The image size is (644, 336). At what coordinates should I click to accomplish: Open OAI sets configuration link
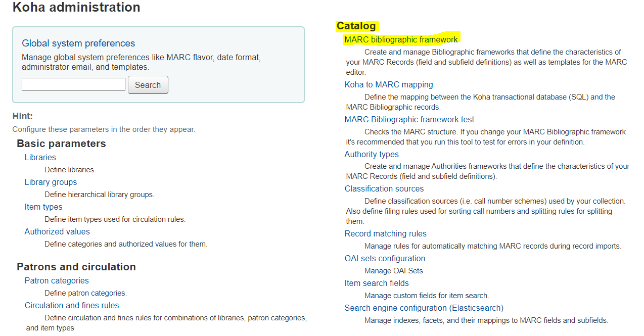click(385, 259)
